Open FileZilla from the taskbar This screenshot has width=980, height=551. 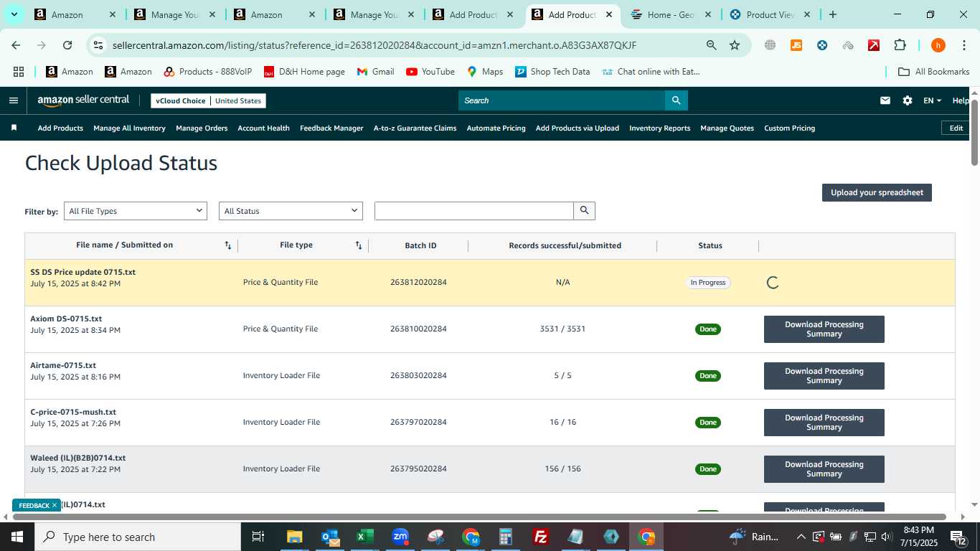pos(541,537)
